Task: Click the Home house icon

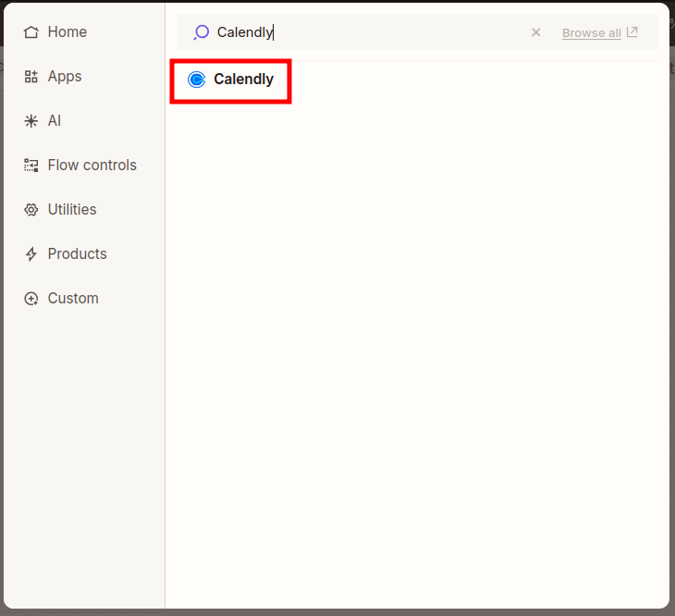Action: point(31,31)
